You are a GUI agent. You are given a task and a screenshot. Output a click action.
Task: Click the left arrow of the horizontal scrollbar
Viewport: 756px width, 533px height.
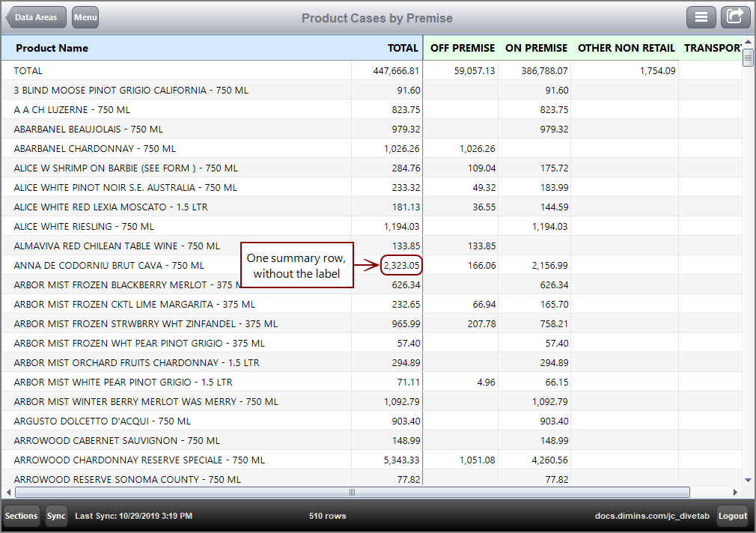[x=9, y=493]
